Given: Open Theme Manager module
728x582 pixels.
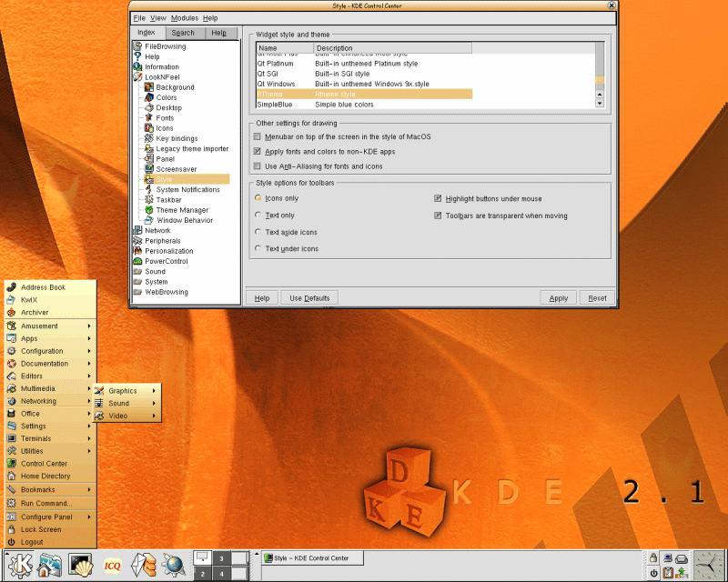Looking at the screenshot, I should [177, 210].
